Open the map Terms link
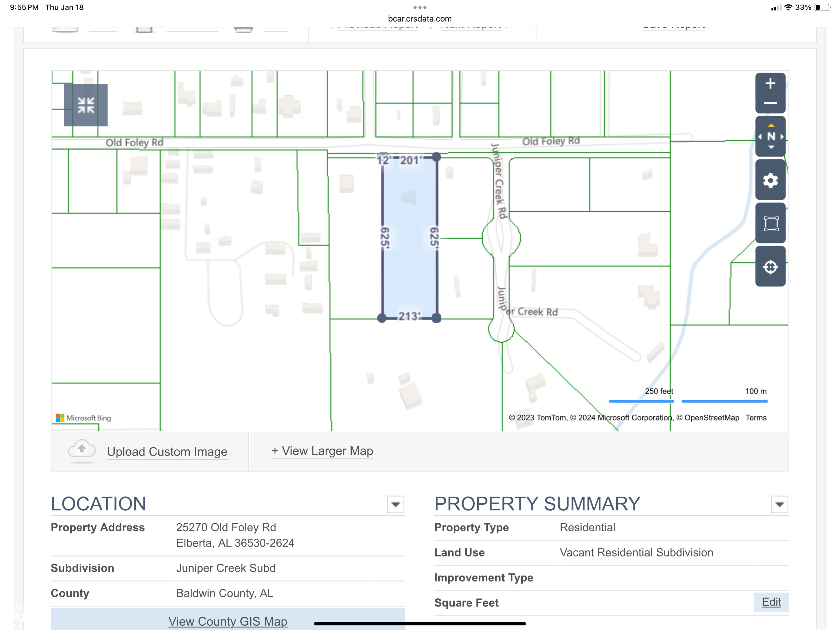The height and width of the screenshot is (630, 840). 756,418
